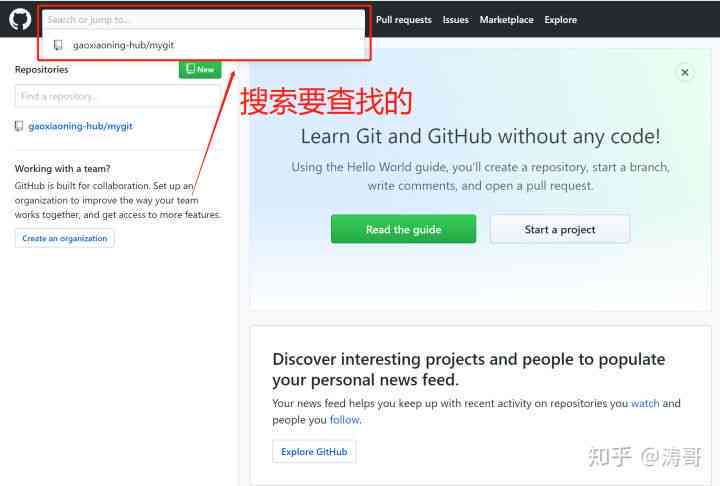Follow the 'watch' link in news feed text
This screenshot has width=720, height=486.
pos(645,403)
